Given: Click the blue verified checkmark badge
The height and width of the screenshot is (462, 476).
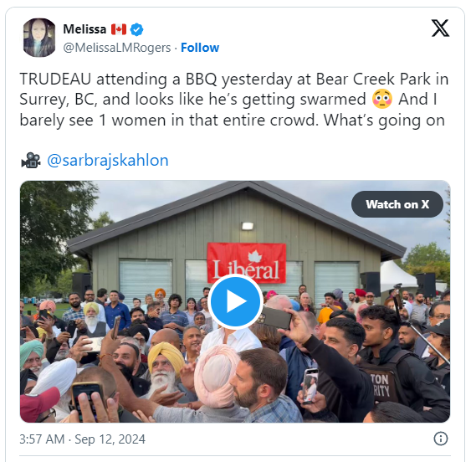Looking at the screenshot, I should (x=136, y=29).
